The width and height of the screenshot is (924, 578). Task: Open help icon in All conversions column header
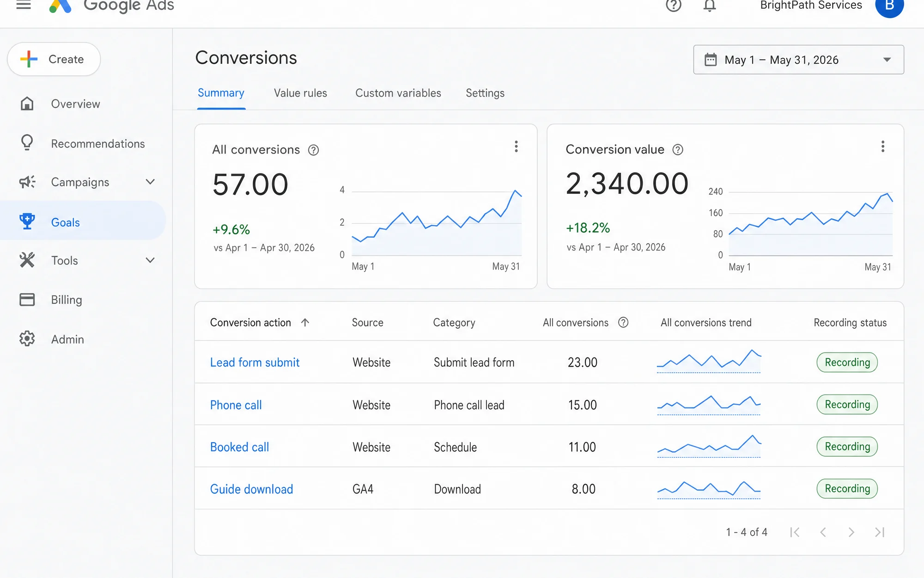(623, 323)
